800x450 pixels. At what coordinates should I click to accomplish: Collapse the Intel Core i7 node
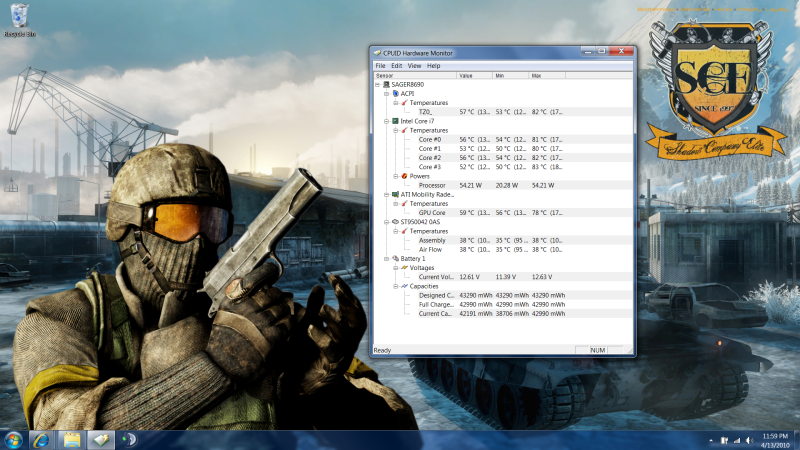(386, 121)
